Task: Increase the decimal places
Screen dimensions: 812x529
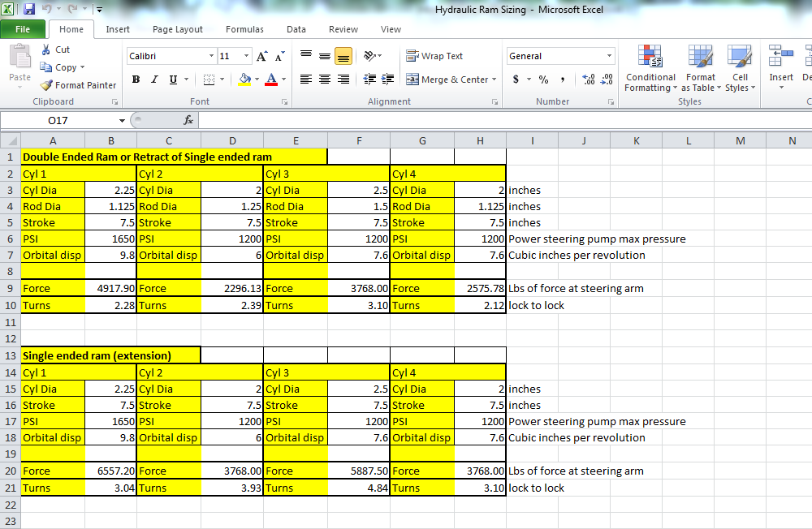Action: pyautogui.click(x=587, y=80)
